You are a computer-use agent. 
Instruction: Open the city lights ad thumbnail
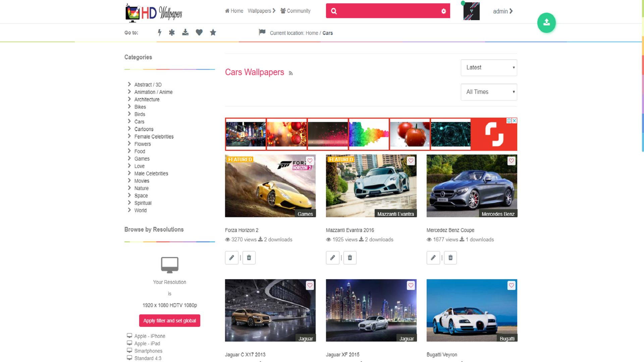point(246,134)
